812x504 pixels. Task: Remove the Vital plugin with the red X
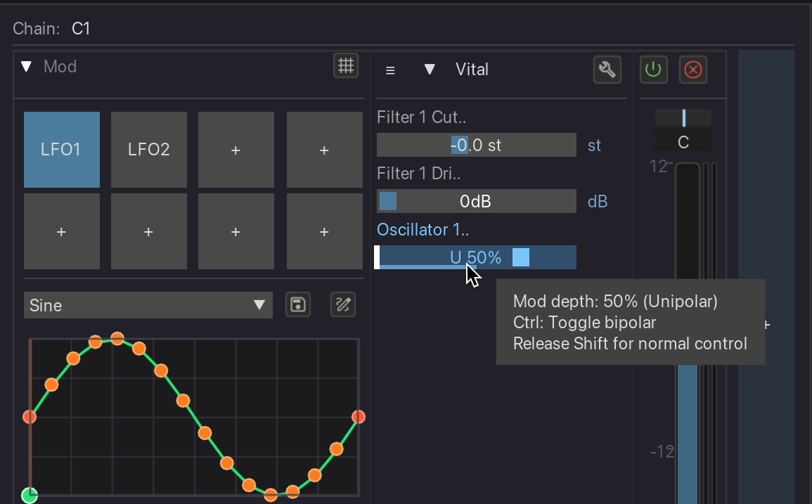[x=692, y=70]
